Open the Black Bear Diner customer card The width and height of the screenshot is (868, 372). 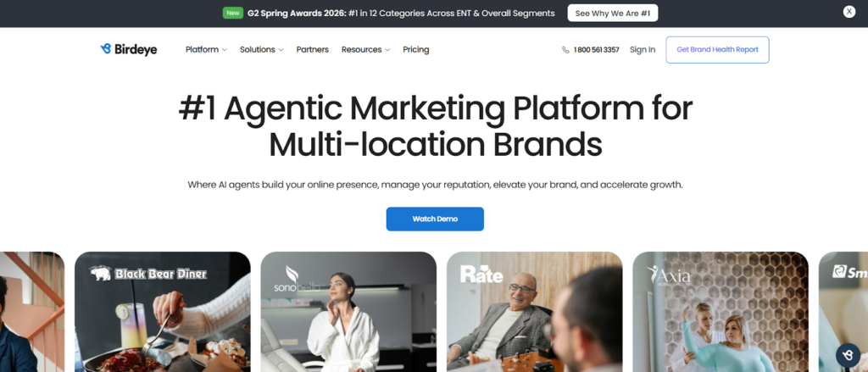162,312
